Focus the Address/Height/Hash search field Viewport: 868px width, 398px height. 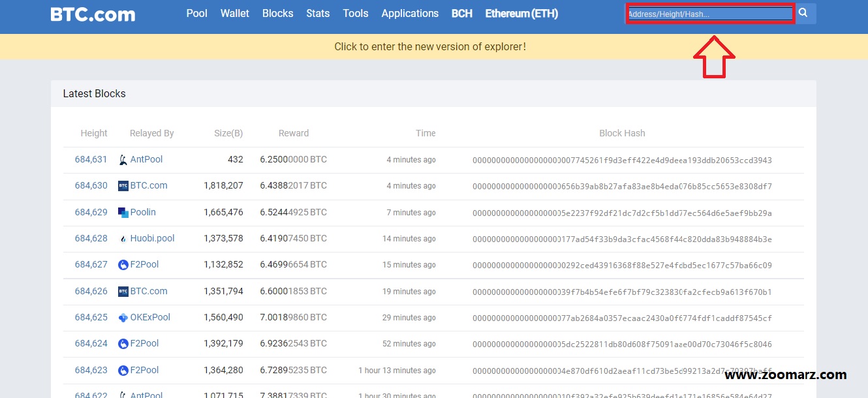[x=710, y=14]
